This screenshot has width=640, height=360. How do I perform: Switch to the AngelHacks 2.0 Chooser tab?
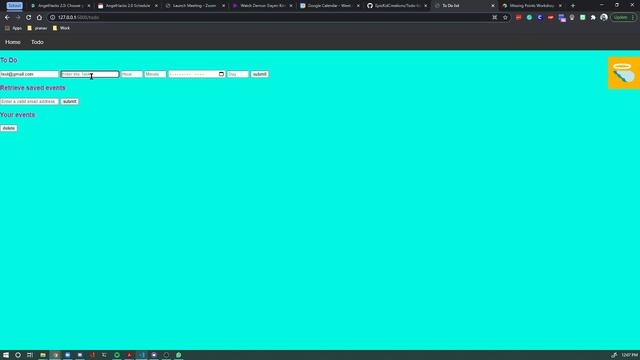60,6
